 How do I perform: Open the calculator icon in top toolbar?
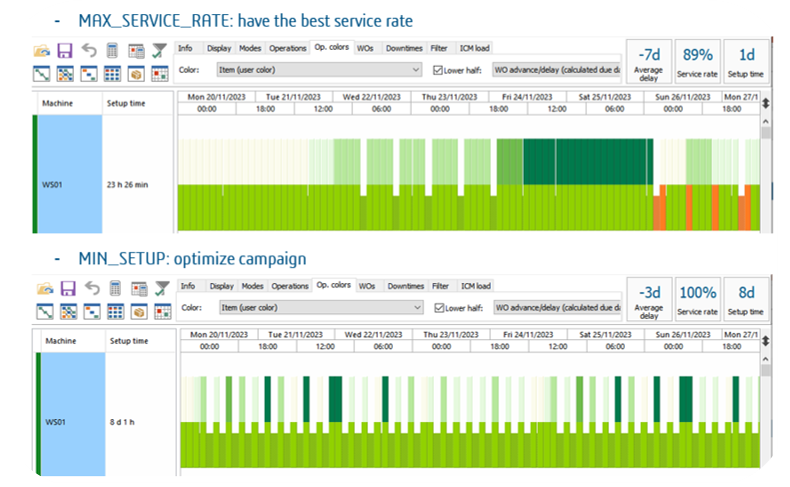tap(112, 51)
